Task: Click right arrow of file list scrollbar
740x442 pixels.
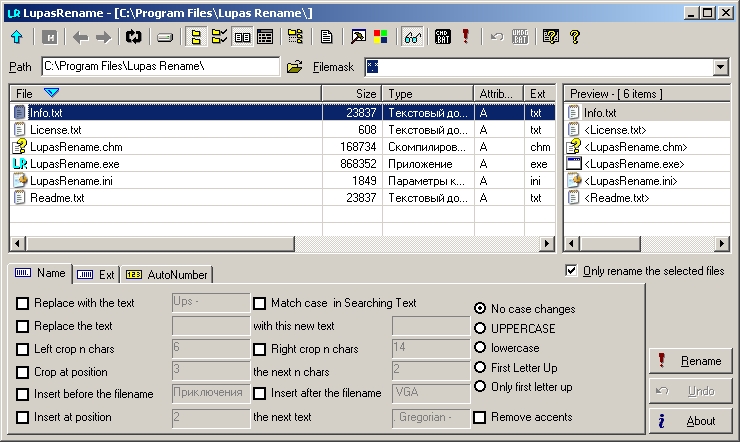Action: 547,243
